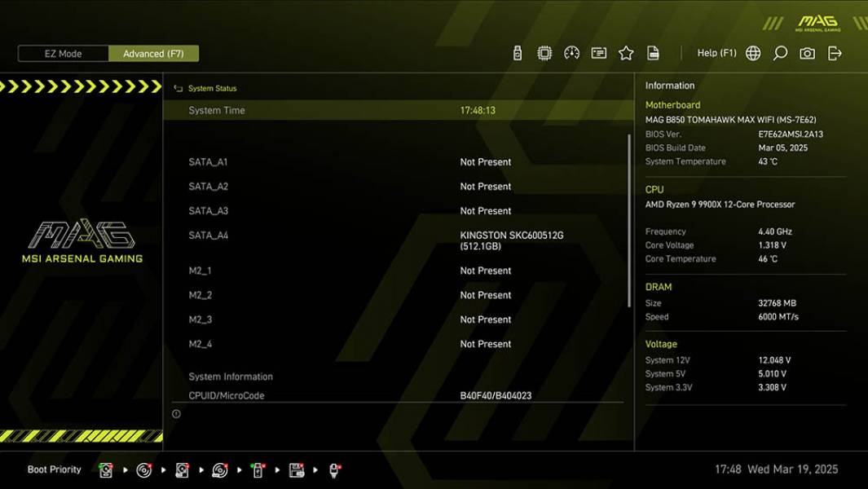Click the system time value 17:48:13
Image resolution: width=868 pixels, height=489 pixels.
point(477,110)
